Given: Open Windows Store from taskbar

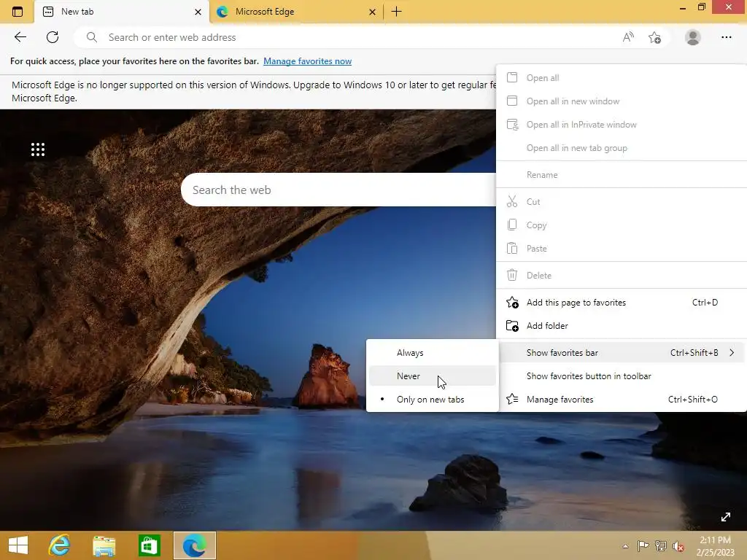Looking at the screenshot, I should (x=149, y=545).
